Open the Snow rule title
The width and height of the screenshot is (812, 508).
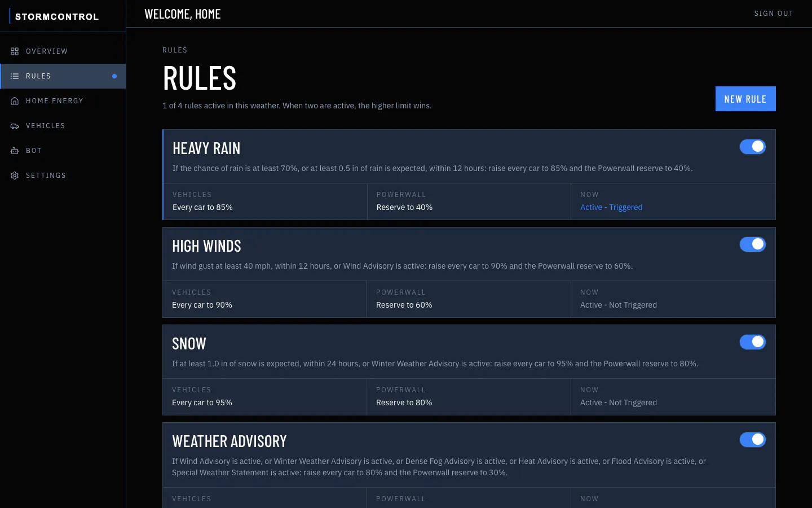tap(189, 344)
